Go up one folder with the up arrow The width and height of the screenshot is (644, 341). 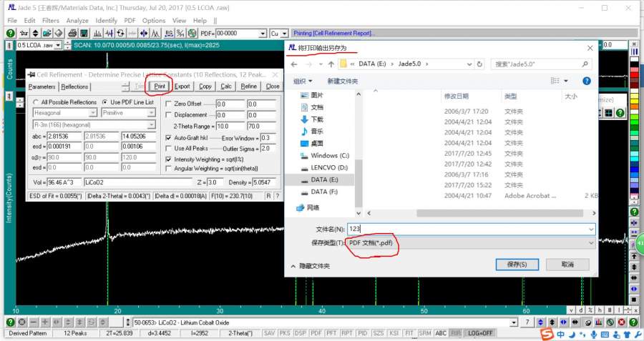[331, 64]
